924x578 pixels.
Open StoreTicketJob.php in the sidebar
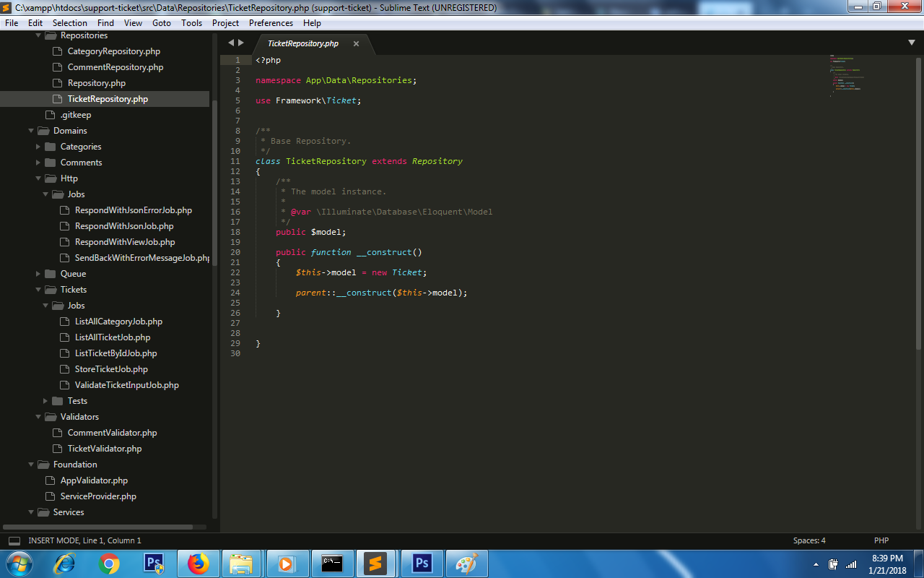point(111,369)
